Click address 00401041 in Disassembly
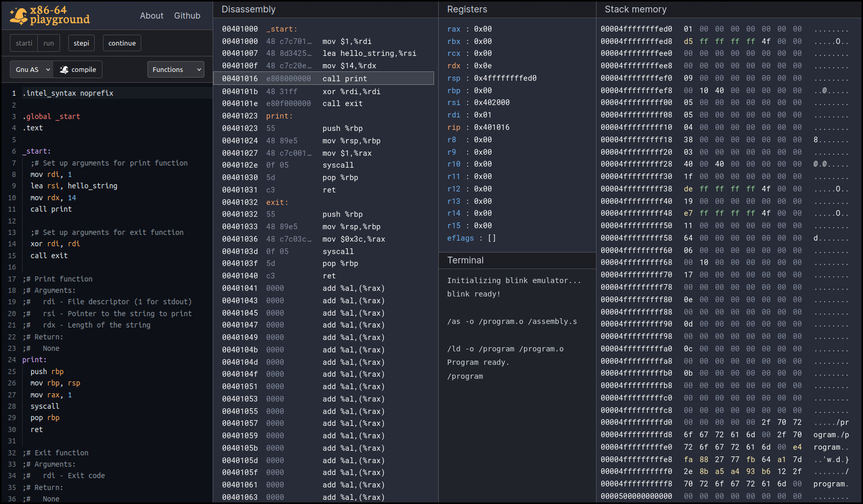The height and width of the screenshot is (504, 863). [x=240, y=288]
